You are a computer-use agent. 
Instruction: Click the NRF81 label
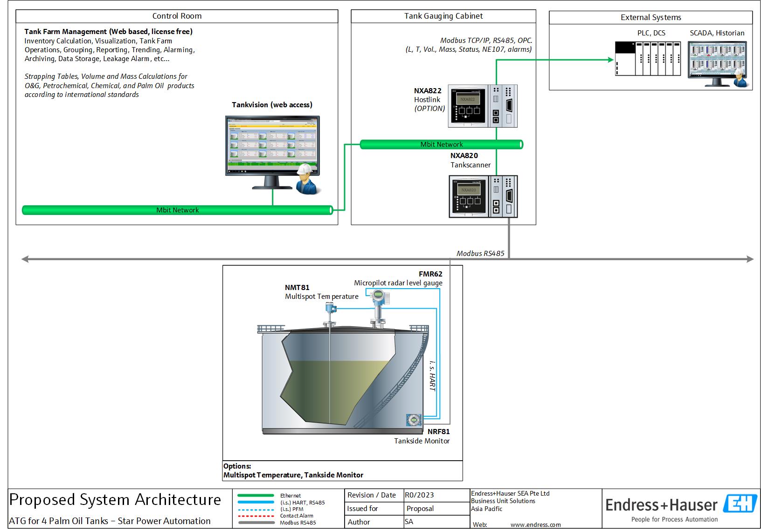(438, 432)
